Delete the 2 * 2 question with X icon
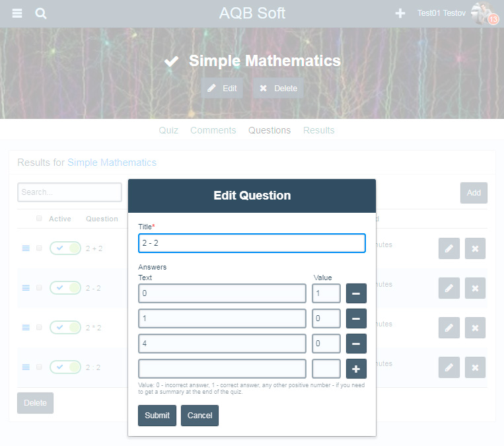The width and height of the screenshot is (504, 446). (475, 328)
